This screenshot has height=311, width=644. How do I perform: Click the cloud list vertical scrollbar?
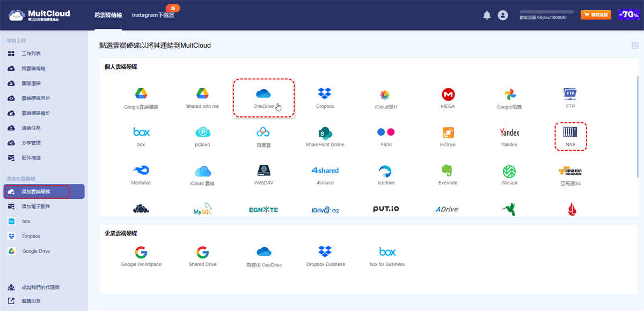click(638, 126)
